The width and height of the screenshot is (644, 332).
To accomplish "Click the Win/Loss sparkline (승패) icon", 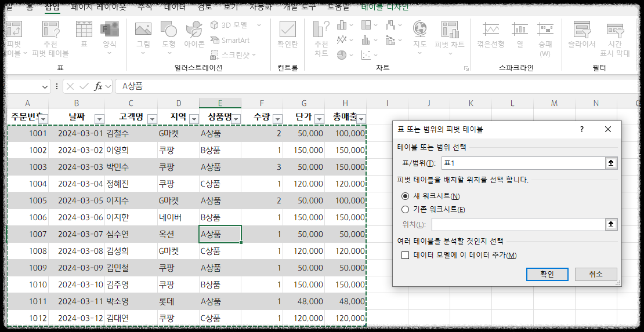I will click(x=545, y=30).
